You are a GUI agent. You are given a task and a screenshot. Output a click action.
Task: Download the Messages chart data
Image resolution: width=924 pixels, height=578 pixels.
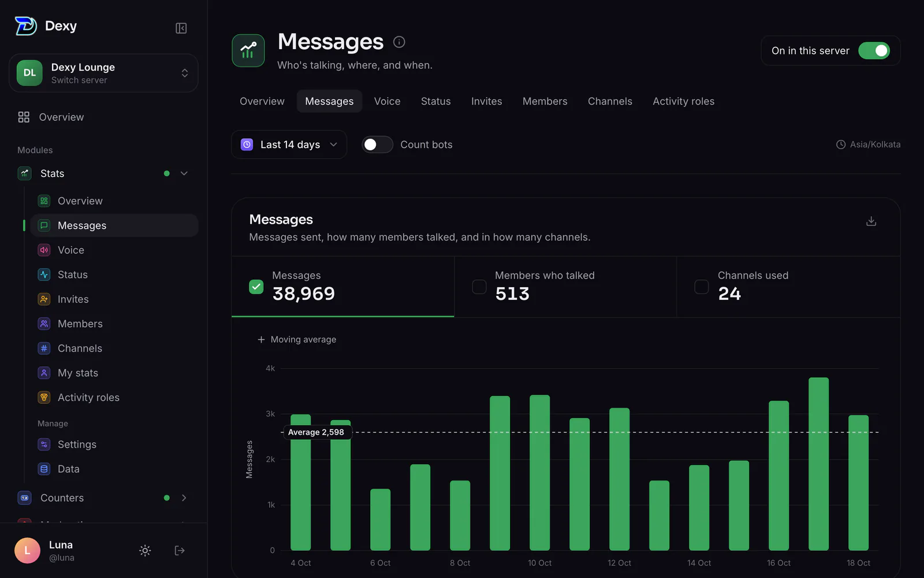tap(871, 221)
